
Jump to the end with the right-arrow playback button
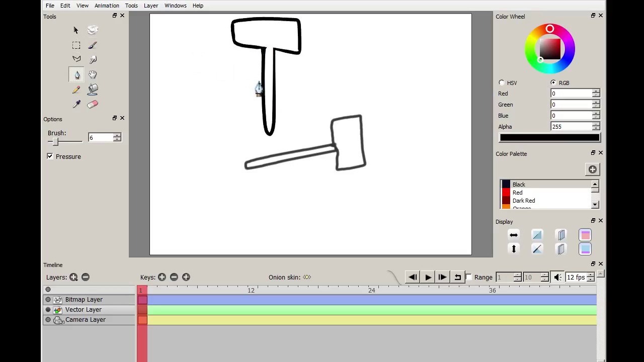pyautogui.click(x=442, y=278)
